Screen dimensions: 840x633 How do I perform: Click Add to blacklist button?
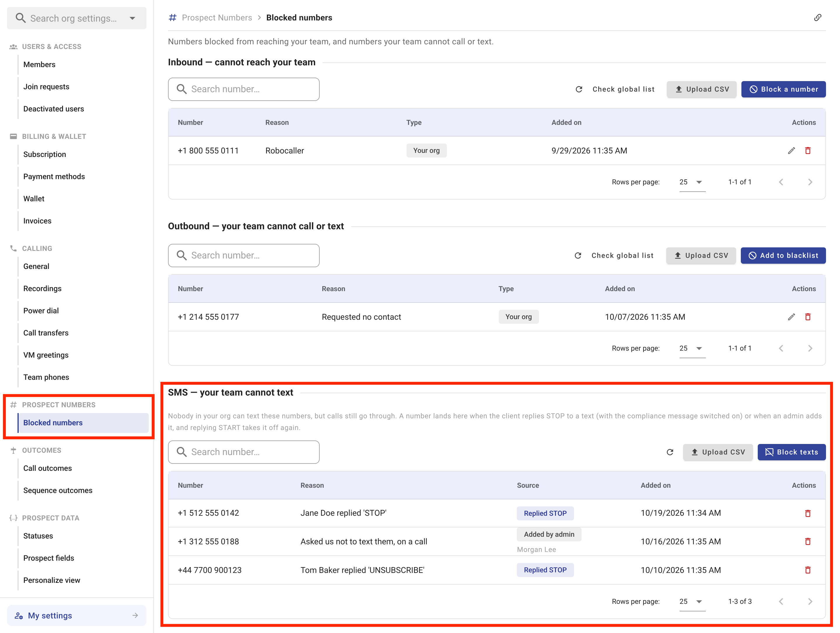pos(783,256)
